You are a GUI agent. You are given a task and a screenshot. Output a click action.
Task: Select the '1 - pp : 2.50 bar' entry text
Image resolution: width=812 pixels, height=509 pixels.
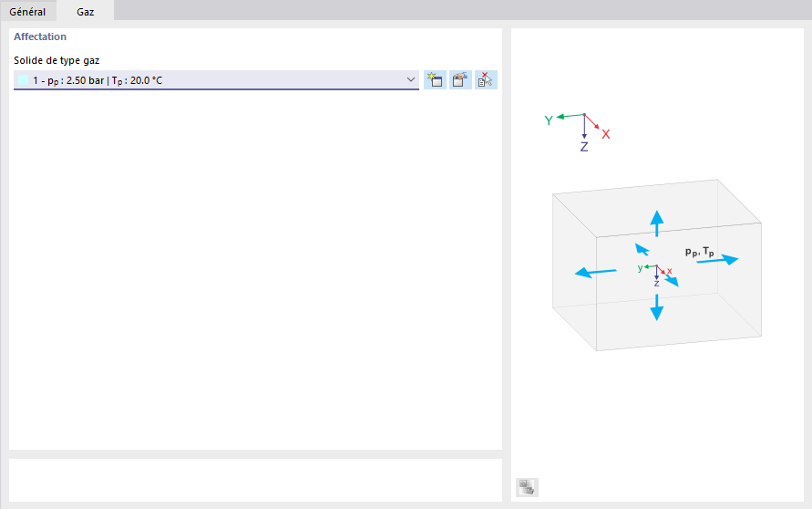pos(98,80)
